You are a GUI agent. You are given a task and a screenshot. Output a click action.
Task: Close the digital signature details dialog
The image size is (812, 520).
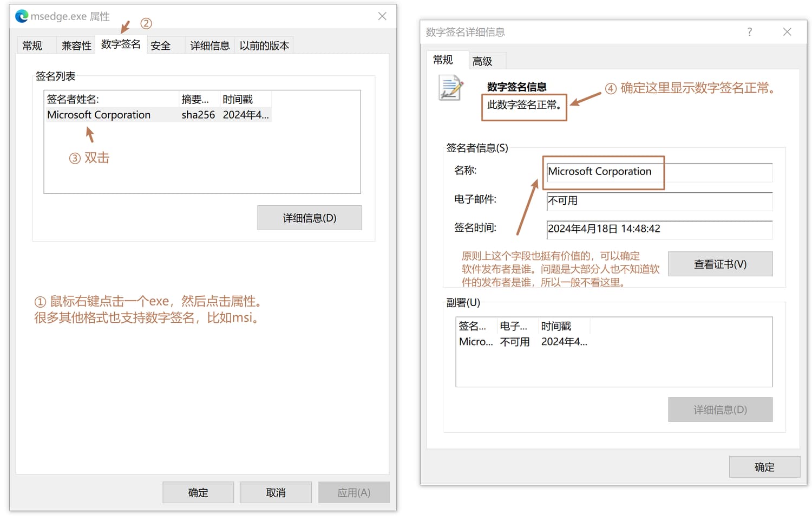(787, 32)
